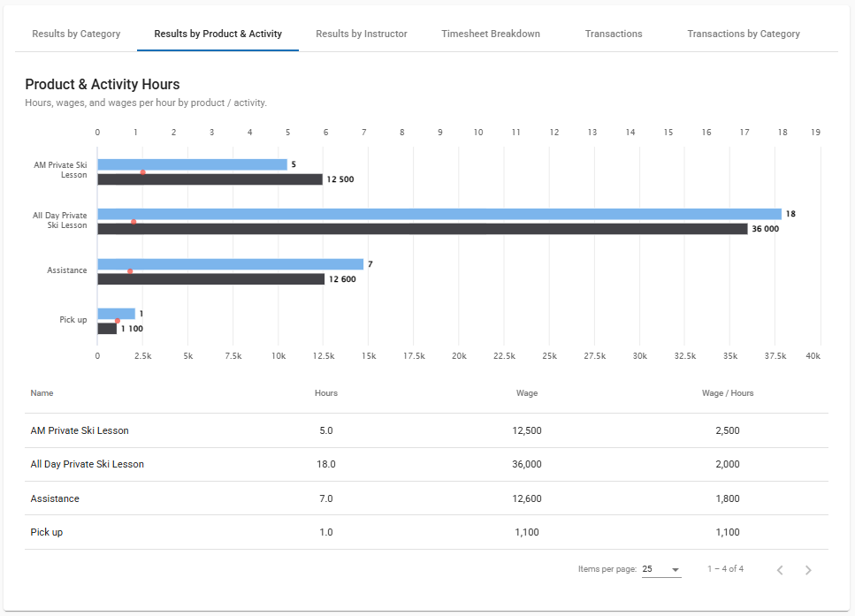855x616 pixels.
Task: Click the All Day Private dark wage bar
Action: click(422, 229)
